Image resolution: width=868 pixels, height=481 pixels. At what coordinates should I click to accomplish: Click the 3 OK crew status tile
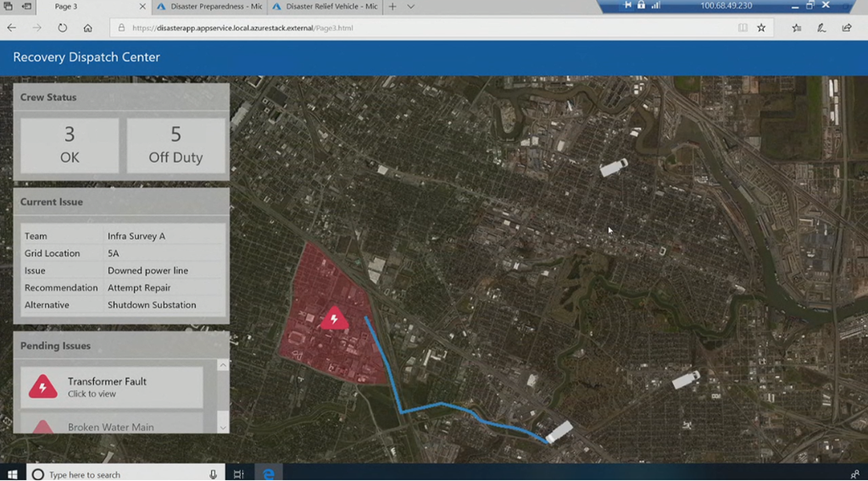tap(70, 146)
